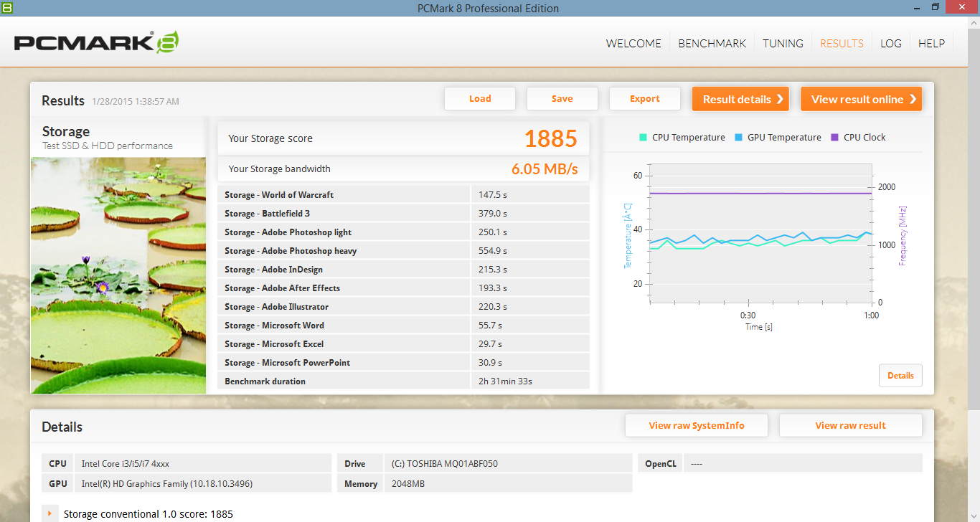
Task: Select Storage - Battlefield 3 row
Action: tap(403, 214)
